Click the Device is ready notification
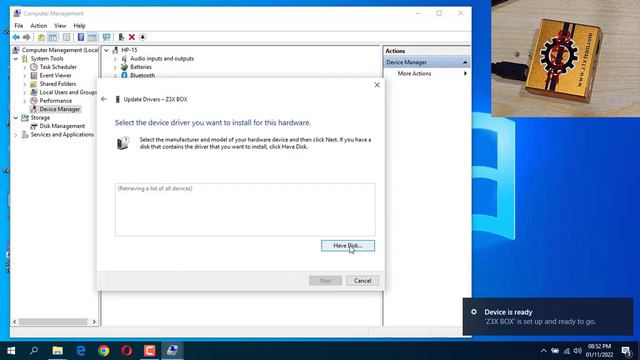 pos(548,317)
